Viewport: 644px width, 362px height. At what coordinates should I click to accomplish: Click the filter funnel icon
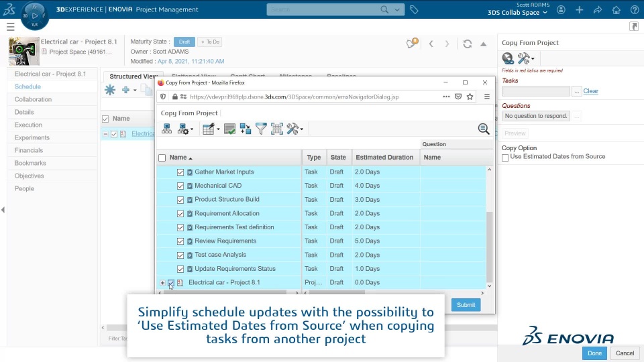coord(261,129)
